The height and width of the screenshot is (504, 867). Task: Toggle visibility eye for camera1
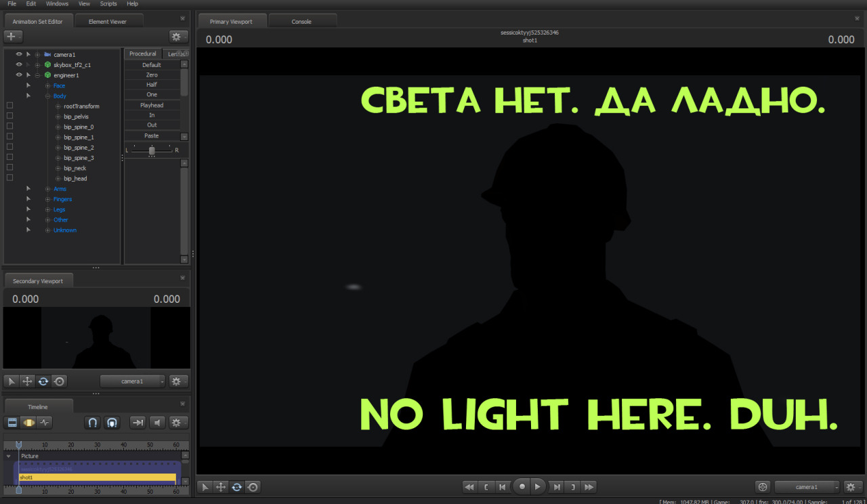coord(19,54)
